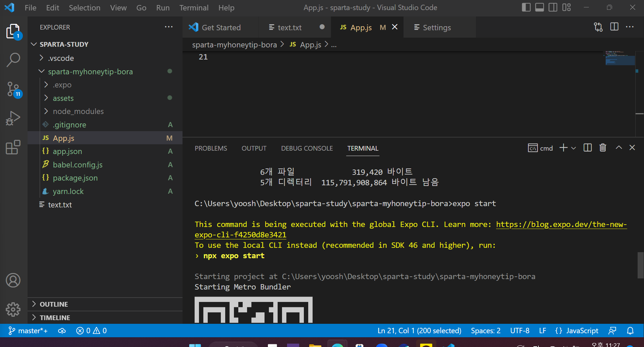The image size is (644, 347).
Task: Switch to the text.txt tab
Action: click(x=295, y=27)
